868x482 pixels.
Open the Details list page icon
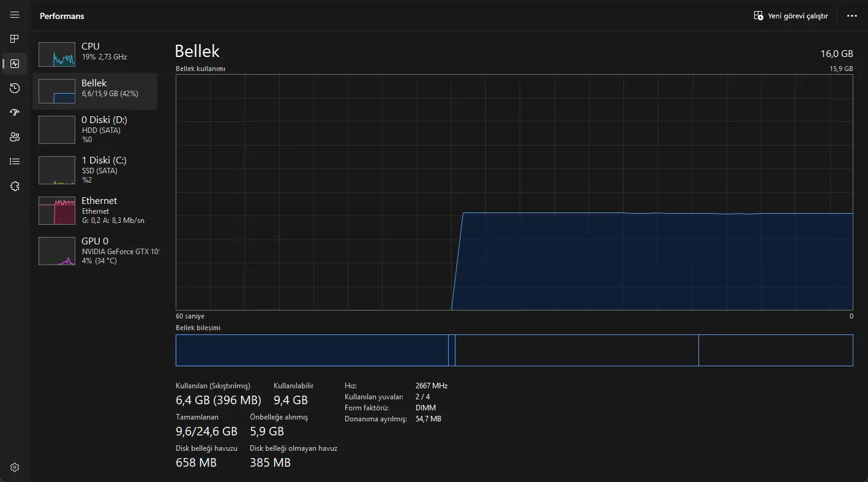click(15, 162)
